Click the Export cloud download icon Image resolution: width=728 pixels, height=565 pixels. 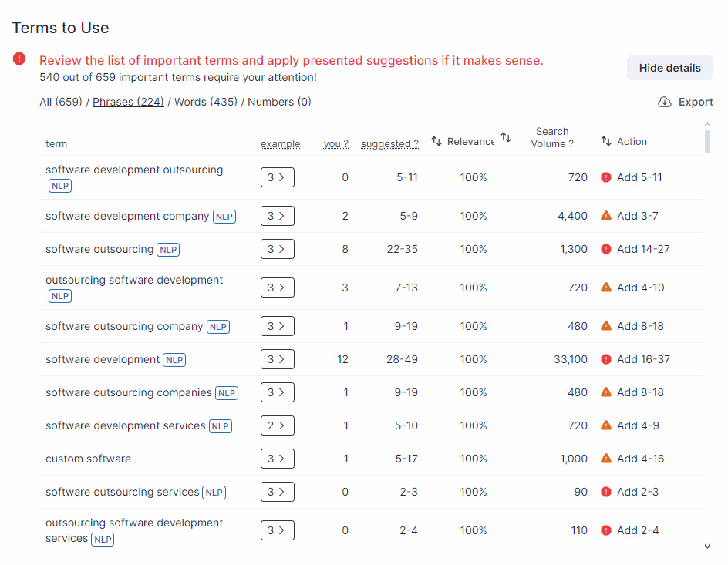pyautogui.click(x=665, y=102)
